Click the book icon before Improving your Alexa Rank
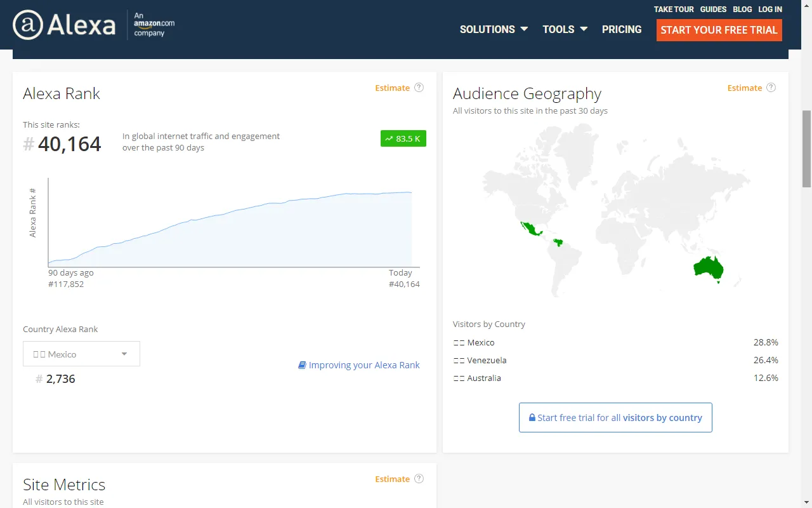This screenshot has height=508, width=812. coord(302,365)
